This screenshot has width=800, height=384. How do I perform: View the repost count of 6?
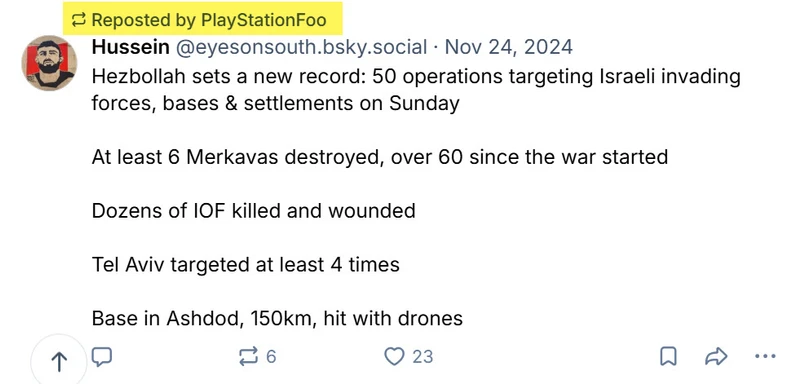coord(271,356)
